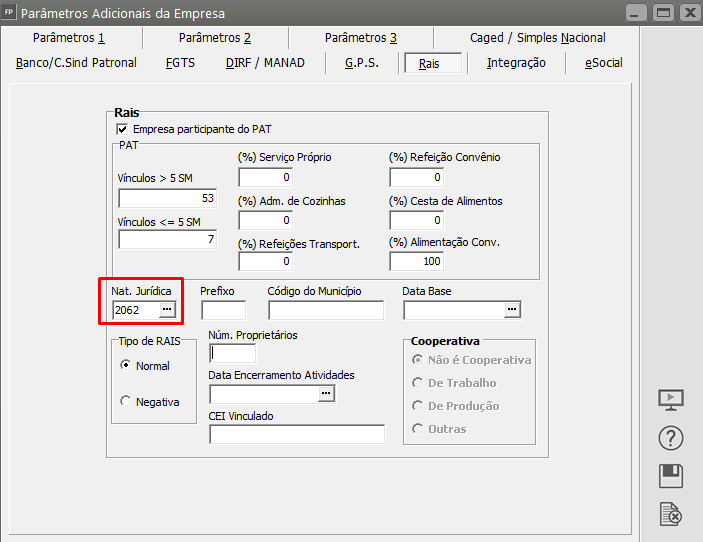Click the CEI Vinculado text field
703x542 pixels.
click(296, 434)
